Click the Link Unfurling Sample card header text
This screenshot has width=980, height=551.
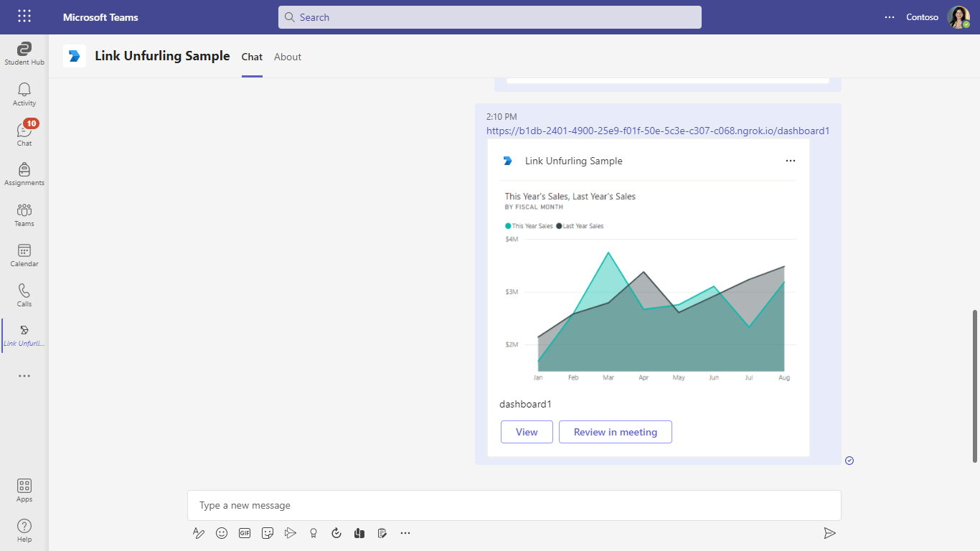click(574, 161)
